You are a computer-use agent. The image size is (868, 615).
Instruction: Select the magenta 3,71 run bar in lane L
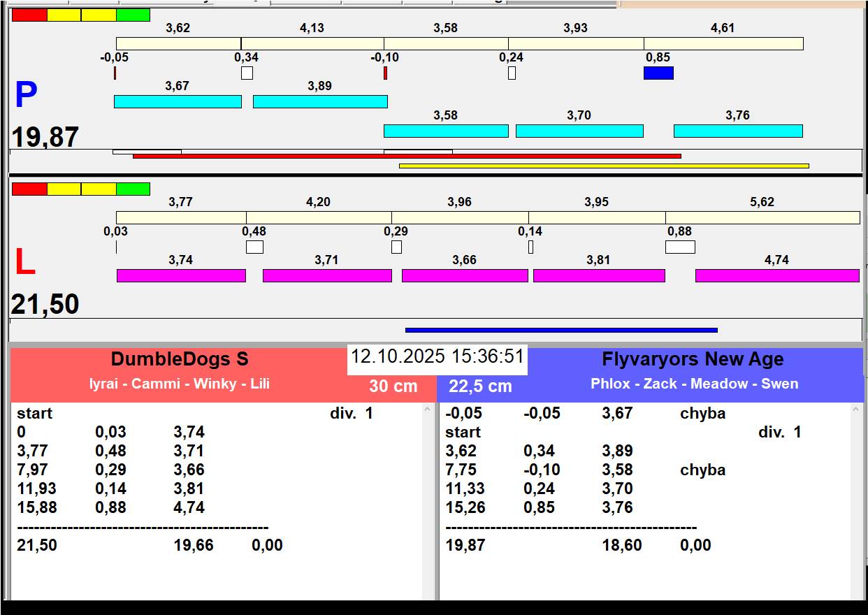point(327,275)
